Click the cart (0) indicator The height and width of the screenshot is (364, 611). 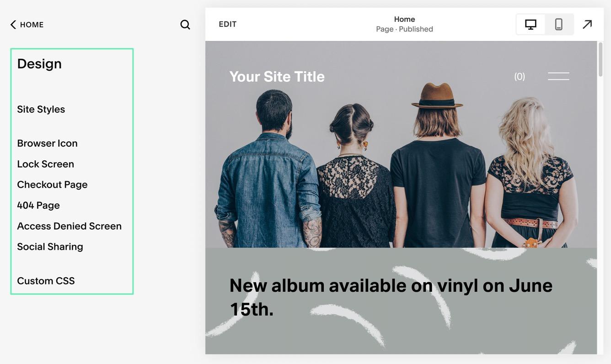point(520,77)
